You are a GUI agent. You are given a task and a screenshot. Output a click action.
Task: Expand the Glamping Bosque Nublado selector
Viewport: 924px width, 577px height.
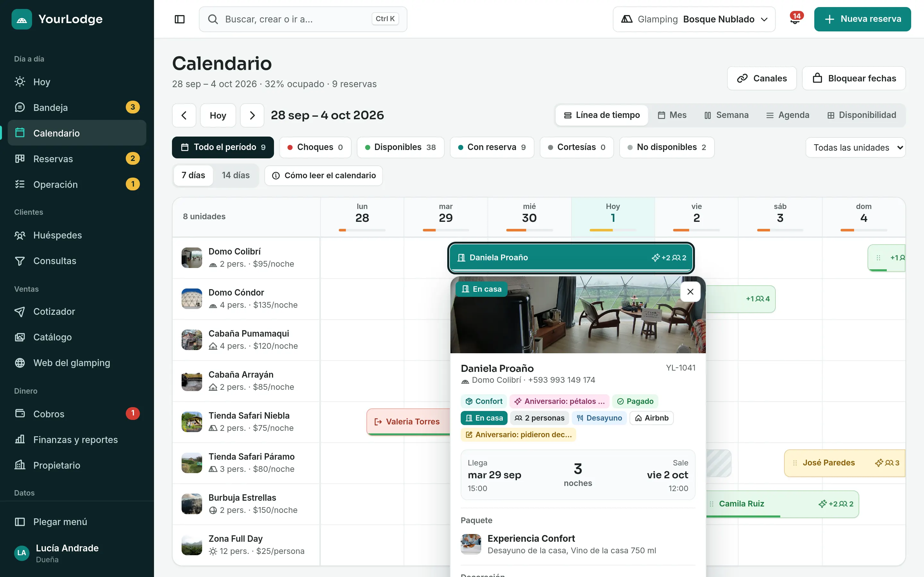(694, 19)
